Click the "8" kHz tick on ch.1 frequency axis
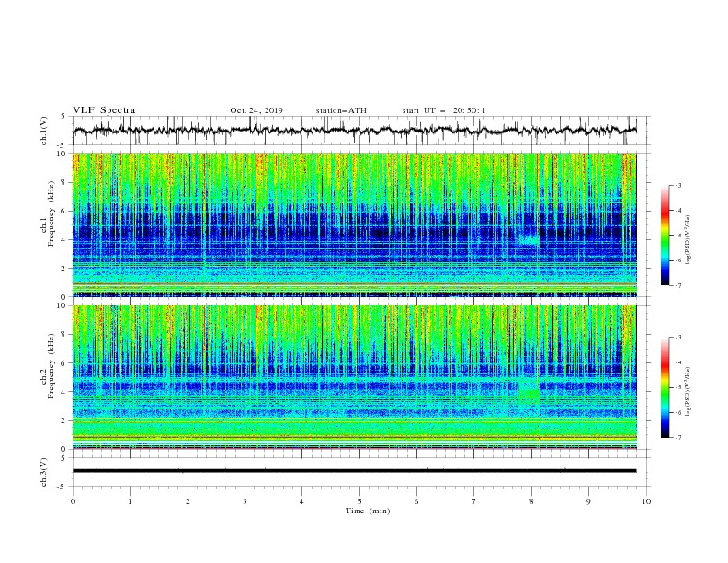728x563 pixels. pyautogui.click(x=64, y=182)
